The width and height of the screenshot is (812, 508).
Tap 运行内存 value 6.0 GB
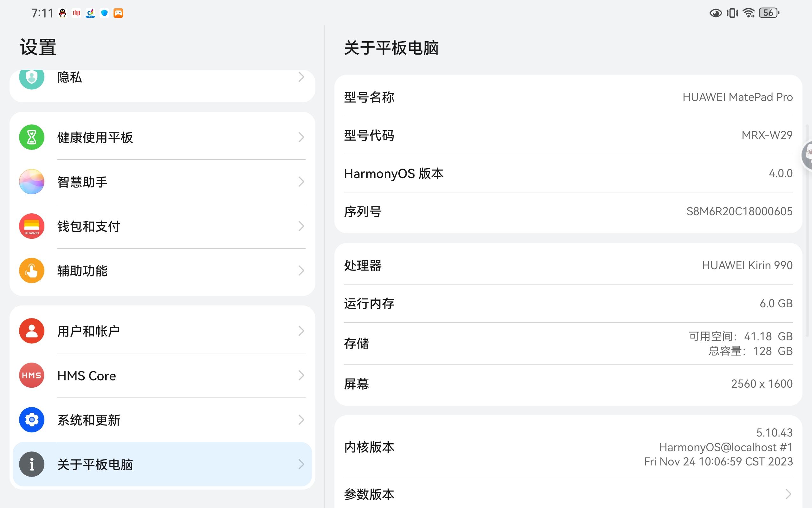(776, 304)
